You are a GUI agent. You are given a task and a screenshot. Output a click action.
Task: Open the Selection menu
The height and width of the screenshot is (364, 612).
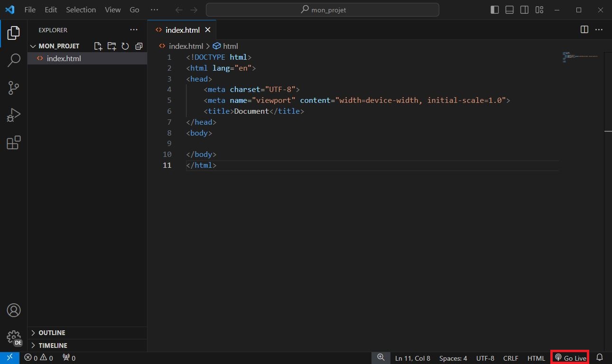click(81, 10)
